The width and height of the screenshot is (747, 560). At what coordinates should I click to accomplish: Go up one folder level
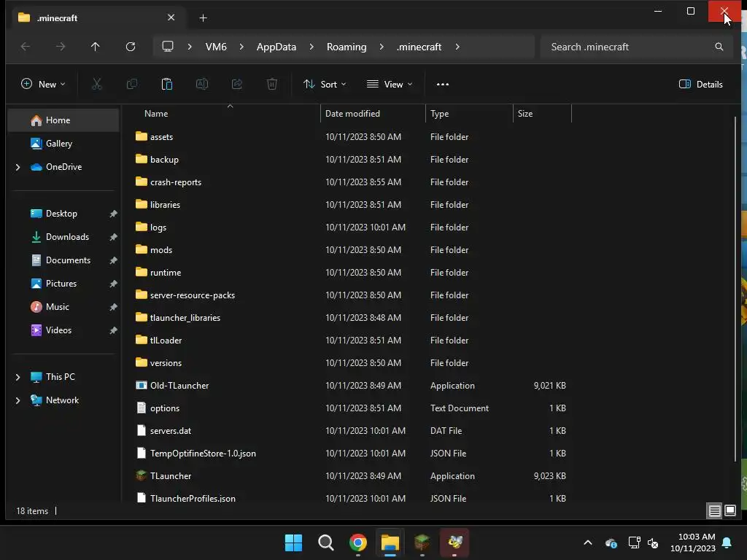click(96, 47)
